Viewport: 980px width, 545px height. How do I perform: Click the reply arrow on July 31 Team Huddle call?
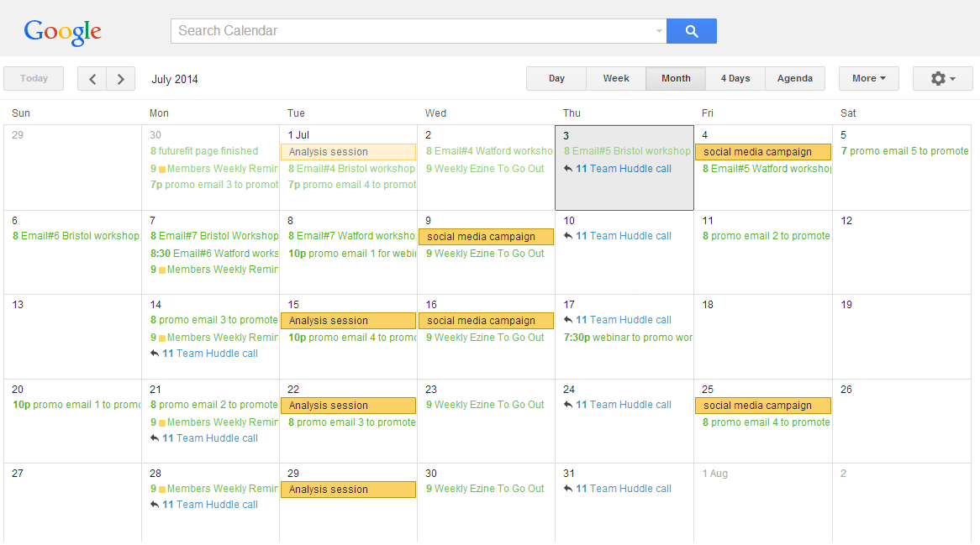click(570, 488)
